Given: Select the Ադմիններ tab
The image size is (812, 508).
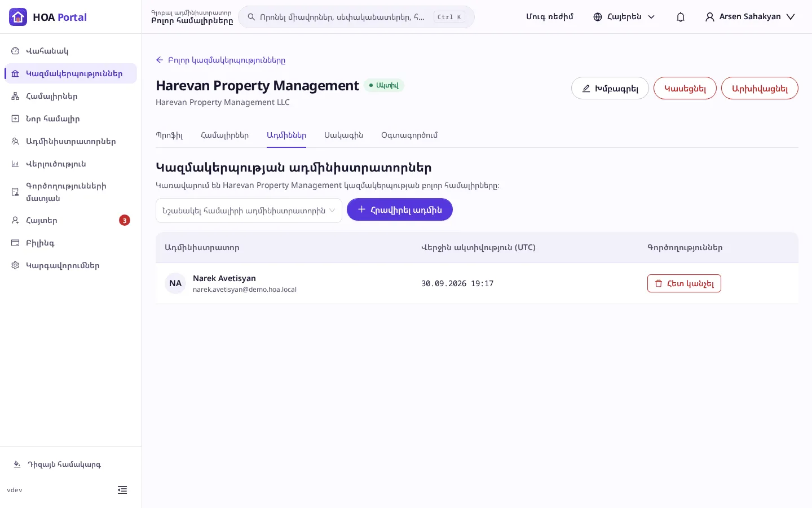Looking at the screenshot, I should tap(286, 135).
